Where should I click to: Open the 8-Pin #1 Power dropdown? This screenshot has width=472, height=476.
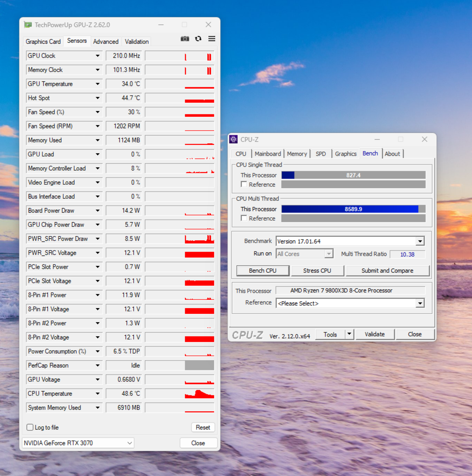pyautogui.click(x=98, y=295)
